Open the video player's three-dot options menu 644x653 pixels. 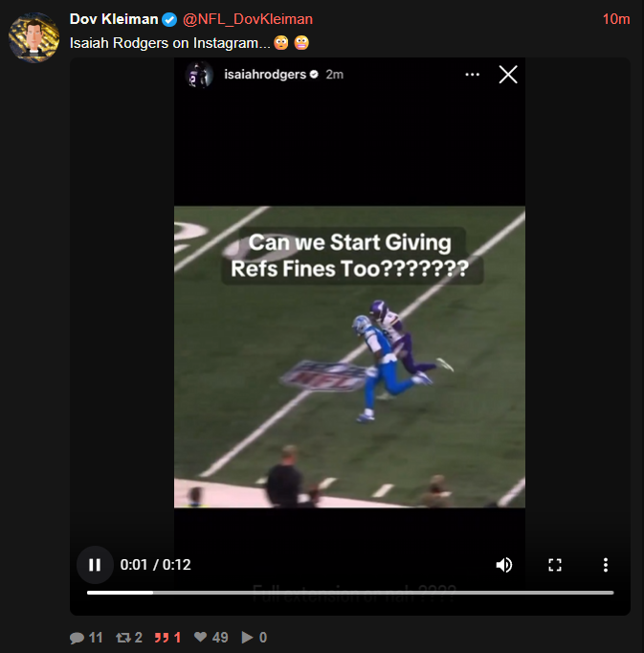[x=606, y=565]
